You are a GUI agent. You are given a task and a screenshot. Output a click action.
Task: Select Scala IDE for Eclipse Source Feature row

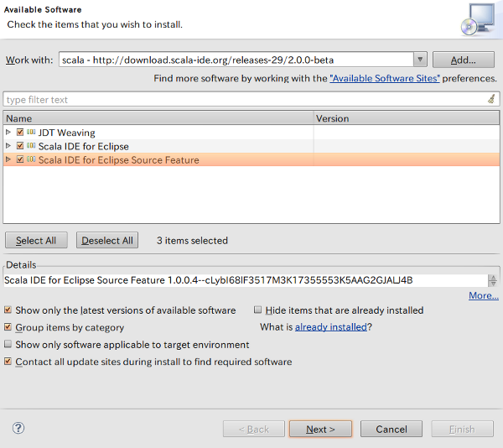(251, 159)
